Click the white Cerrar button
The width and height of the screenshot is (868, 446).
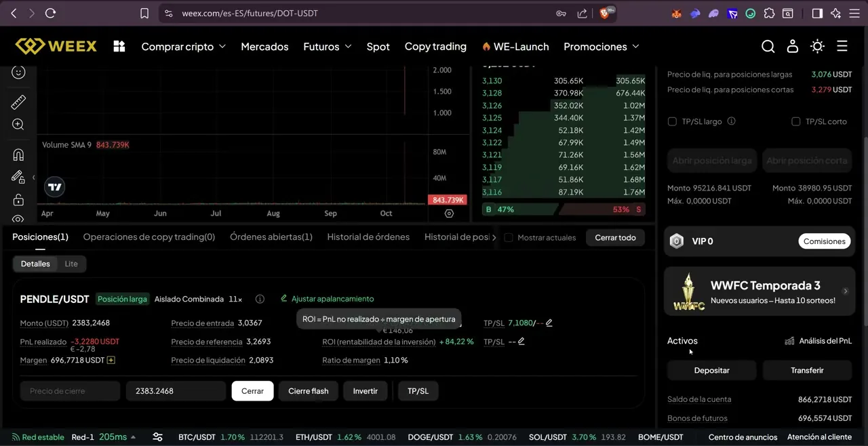pos(252,391)
